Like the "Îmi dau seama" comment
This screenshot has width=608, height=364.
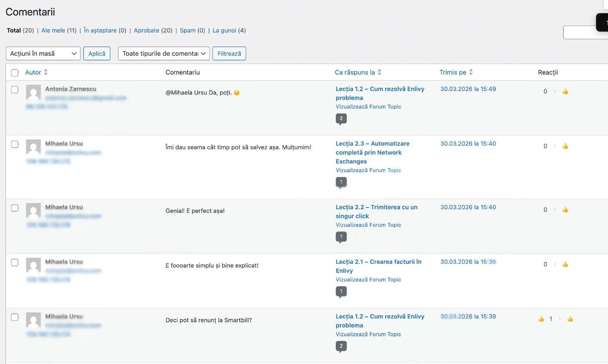(x=565, y=146)
